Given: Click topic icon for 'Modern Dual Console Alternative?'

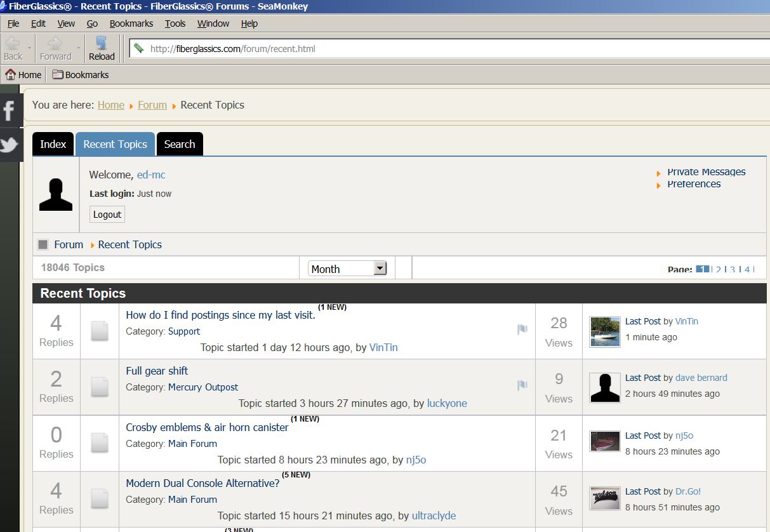Looking at the screenshot, I should click(x=100, y=498).
